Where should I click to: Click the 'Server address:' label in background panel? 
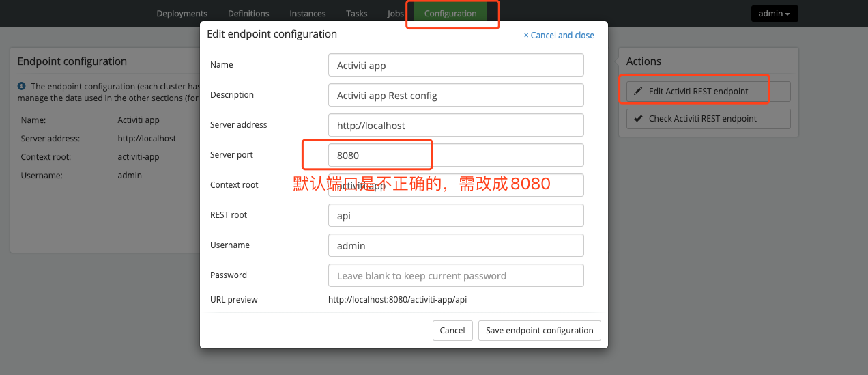click(x=50, y=139)
